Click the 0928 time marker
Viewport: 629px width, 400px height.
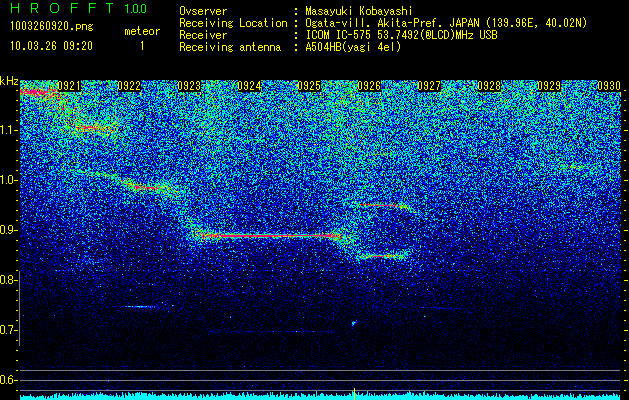point(489,86)
